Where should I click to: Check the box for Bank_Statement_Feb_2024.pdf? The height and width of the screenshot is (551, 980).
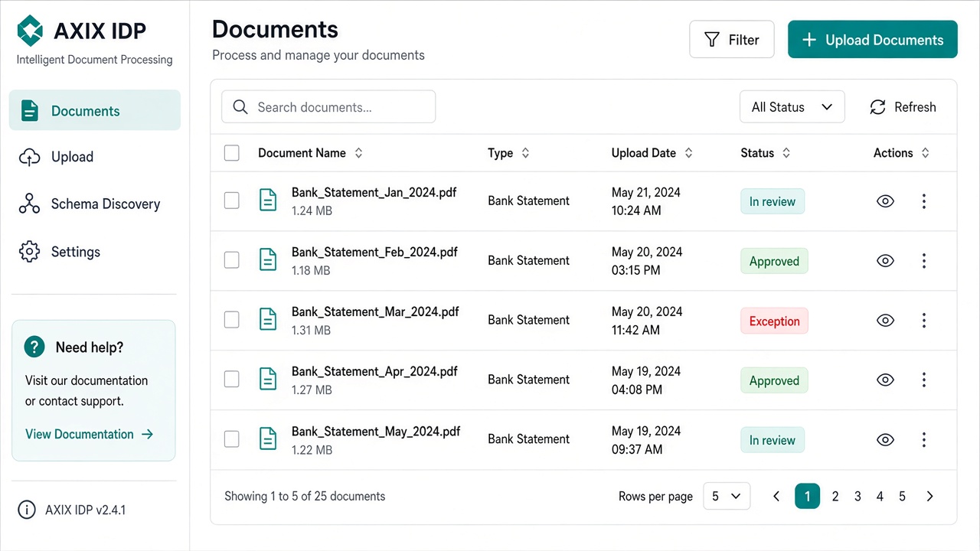point(232,260)
